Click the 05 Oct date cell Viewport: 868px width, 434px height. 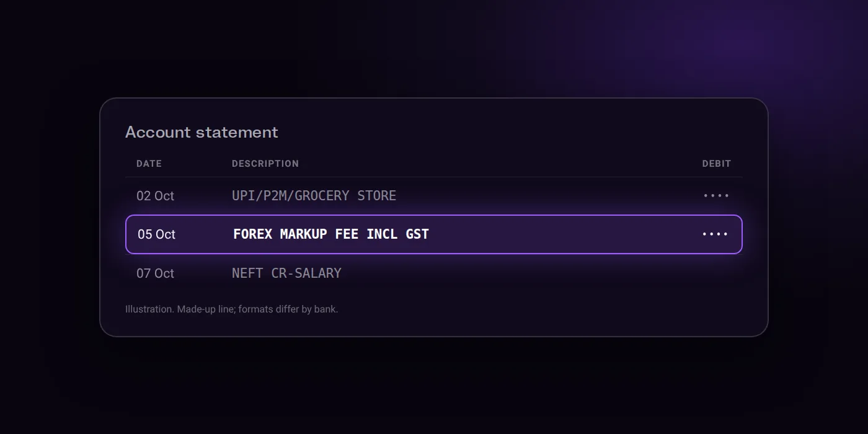point(156,234)
